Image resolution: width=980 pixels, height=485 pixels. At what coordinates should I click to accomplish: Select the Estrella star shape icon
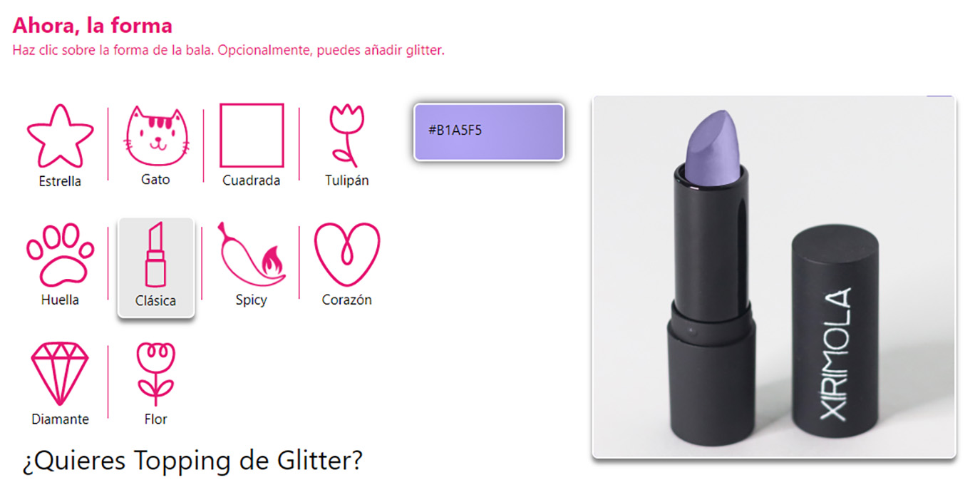(x=60, y=136)
